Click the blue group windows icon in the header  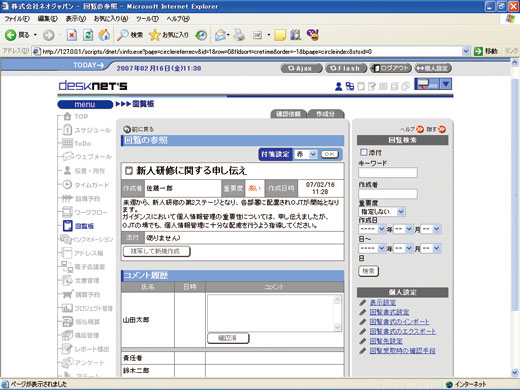point(350,86)
